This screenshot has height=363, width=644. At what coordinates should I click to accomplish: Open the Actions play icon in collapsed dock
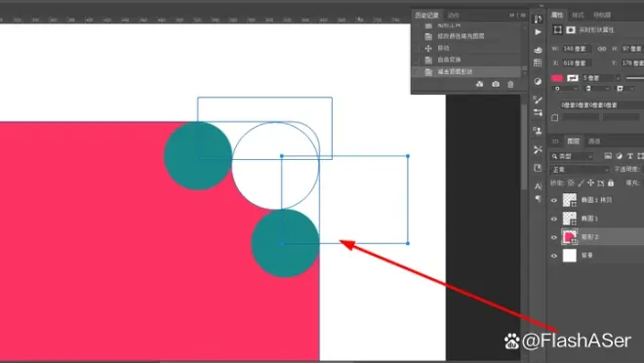(538, 32)
